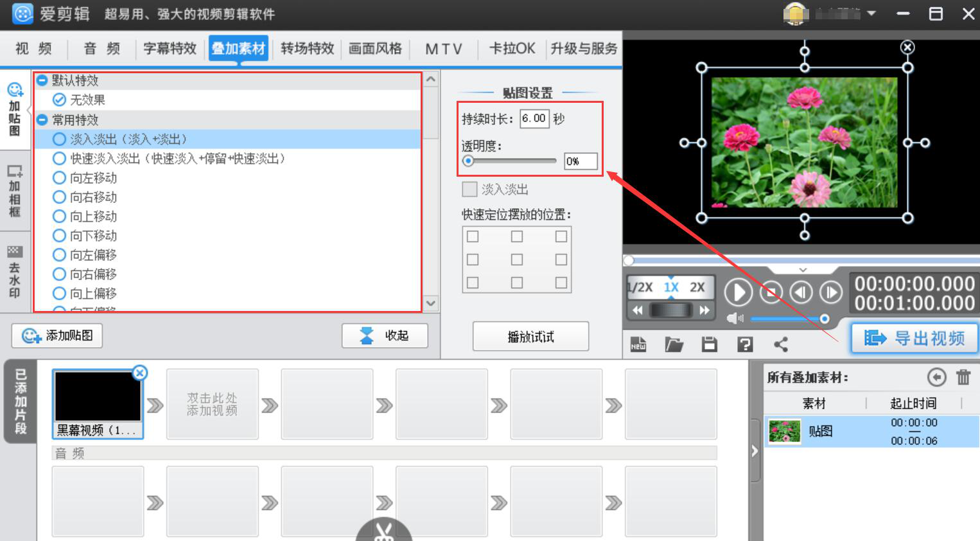The image size is (980, 541).
Task: Select the 快速淡入淡出 effect
Action: click(59, 158)
